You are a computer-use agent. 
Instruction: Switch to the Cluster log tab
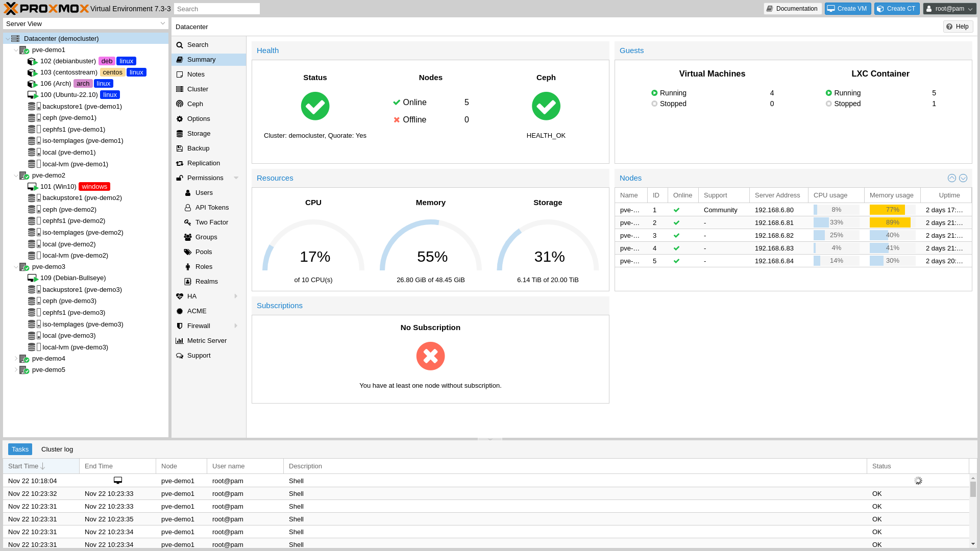(57, 449)
